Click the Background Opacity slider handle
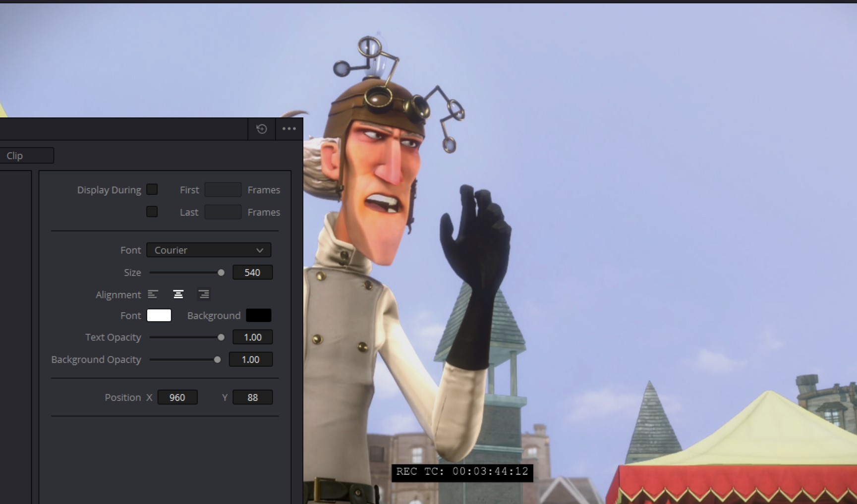 tap(217, 360)
